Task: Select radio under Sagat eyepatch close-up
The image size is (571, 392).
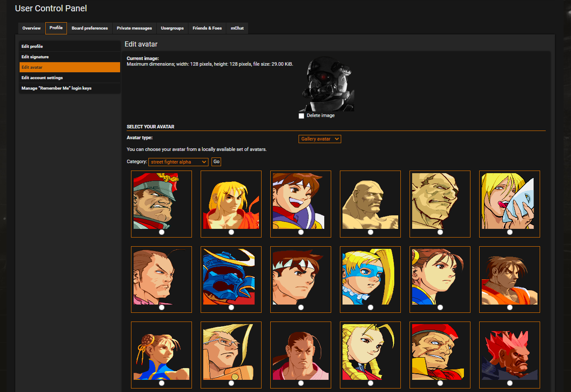Action: pyautogui.click(x=440, y=232)
